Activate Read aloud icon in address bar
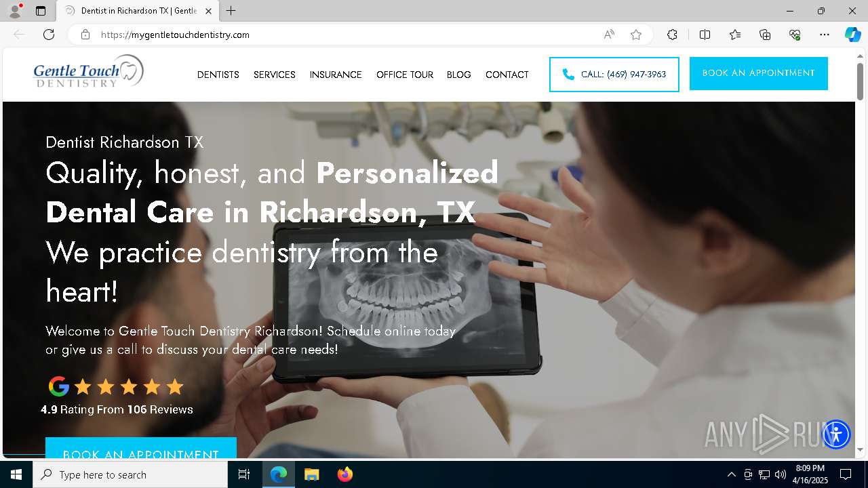 (609, 35)
